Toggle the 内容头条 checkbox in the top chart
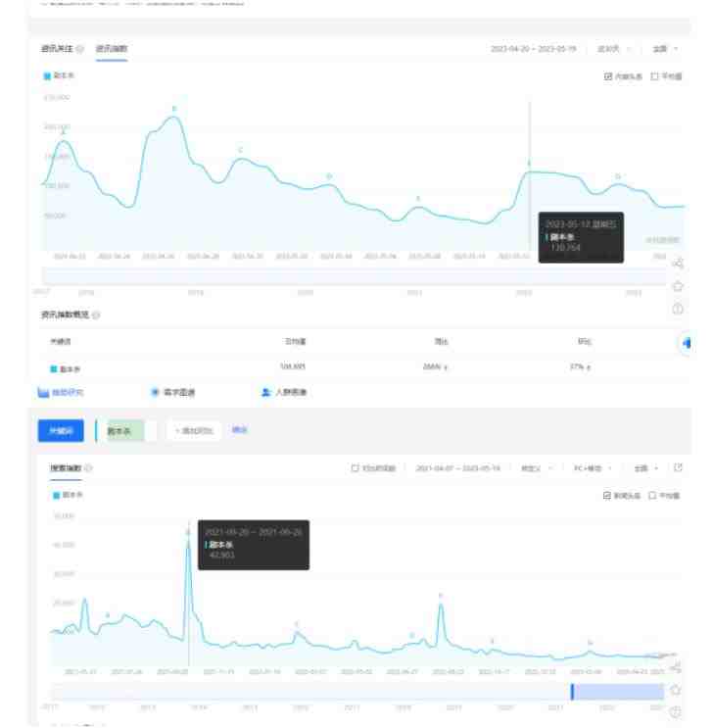Image resolution: width=713 pixels, height=728 pixels. pos(608,76)
